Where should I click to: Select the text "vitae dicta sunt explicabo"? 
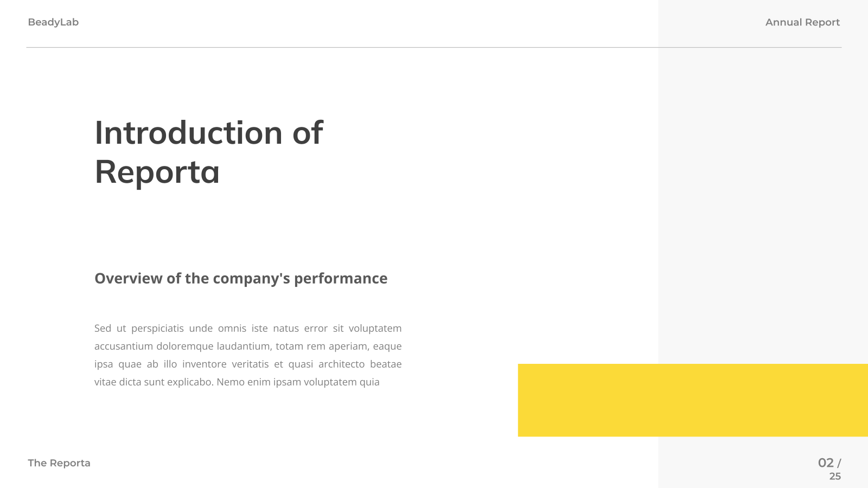(154, 382)
